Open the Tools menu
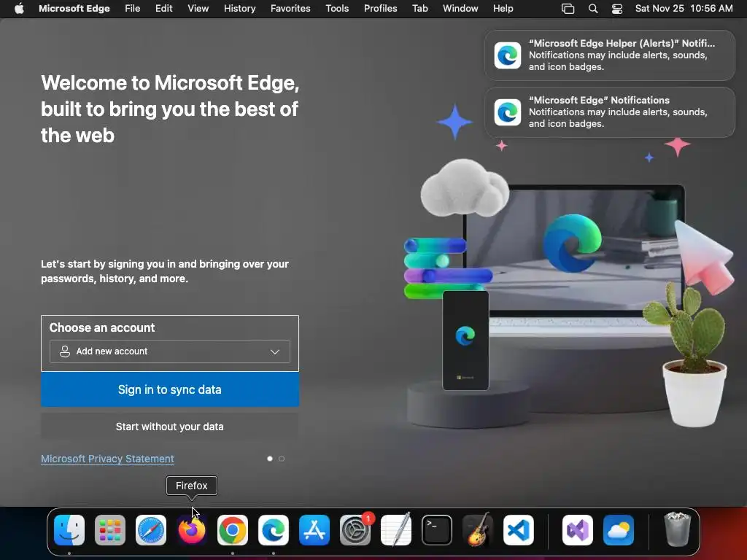The width and height of the screenshot is (747, 560). pyautogui.click(x=337, y=8)
